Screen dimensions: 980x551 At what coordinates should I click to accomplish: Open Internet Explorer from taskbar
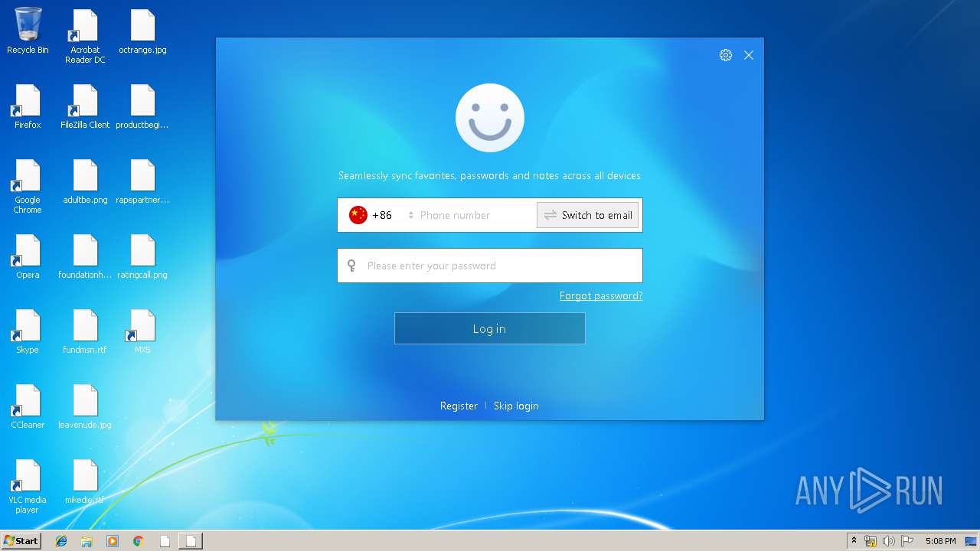coord(61,541)
